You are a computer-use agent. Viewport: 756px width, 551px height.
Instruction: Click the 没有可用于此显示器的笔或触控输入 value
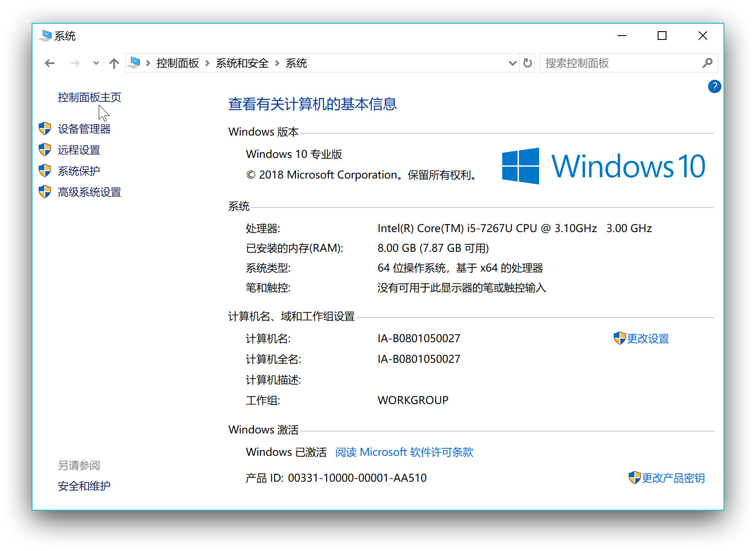[462, 288]
